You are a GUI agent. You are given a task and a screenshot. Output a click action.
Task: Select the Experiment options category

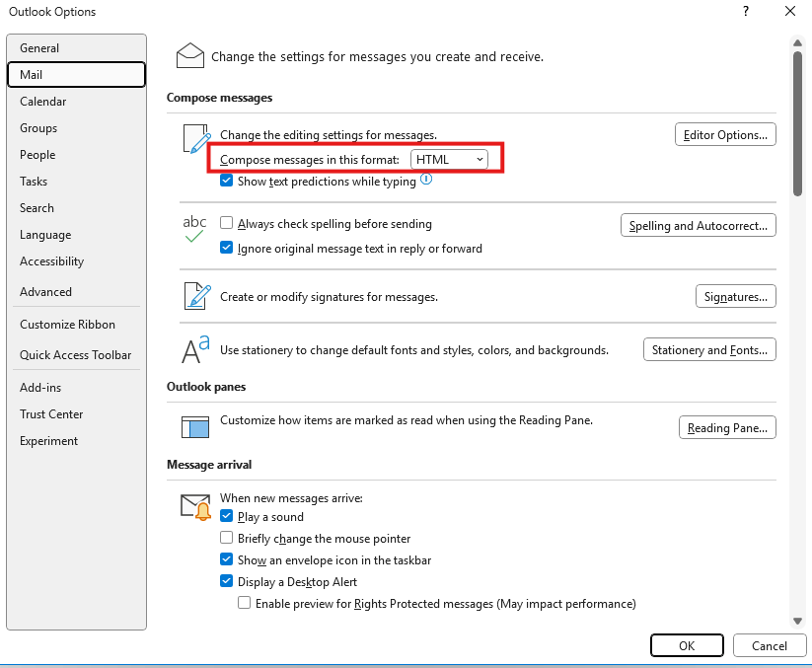(x=76, y=441)
